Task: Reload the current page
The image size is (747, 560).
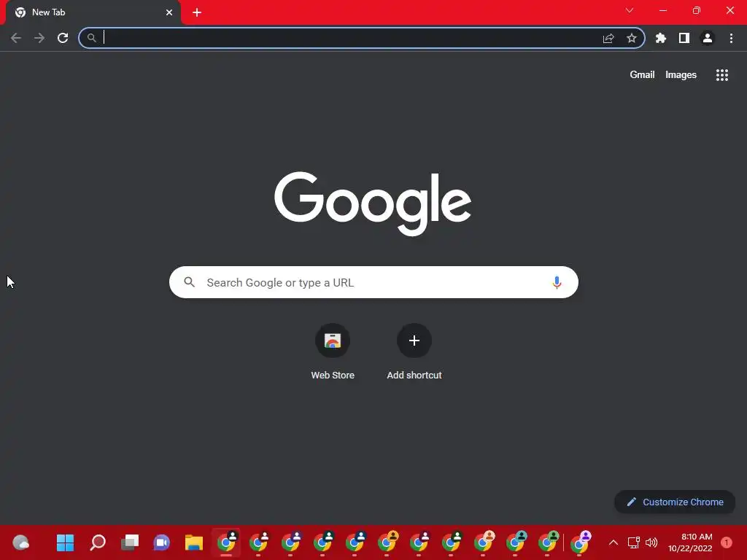Action: coord(63,38)
